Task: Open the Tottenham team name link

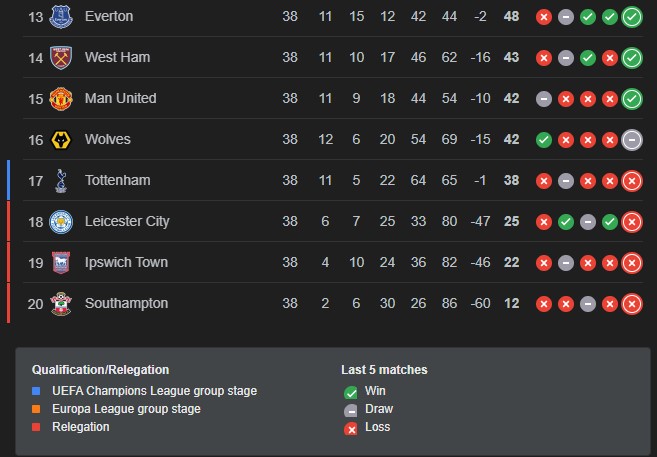Action: click(117, 181)
